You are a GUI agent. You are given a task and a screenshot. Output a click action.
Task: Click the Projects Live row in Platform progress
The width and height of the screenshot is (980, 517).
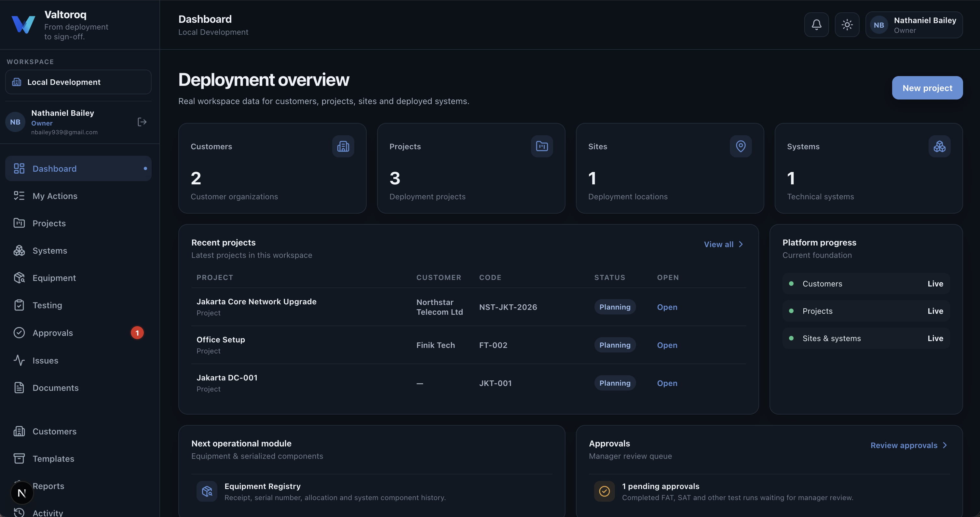click(866, 311)
